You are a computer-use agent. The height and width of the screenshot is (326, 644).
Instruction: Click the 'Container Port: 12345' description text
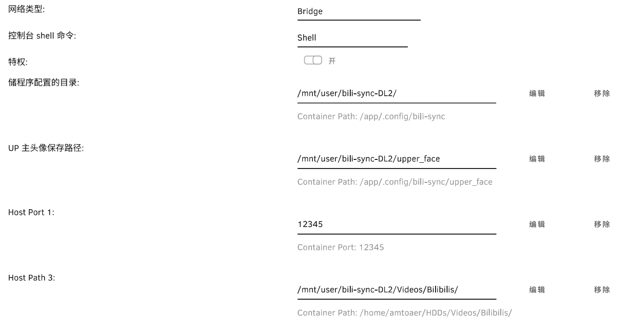click(340, 247)
